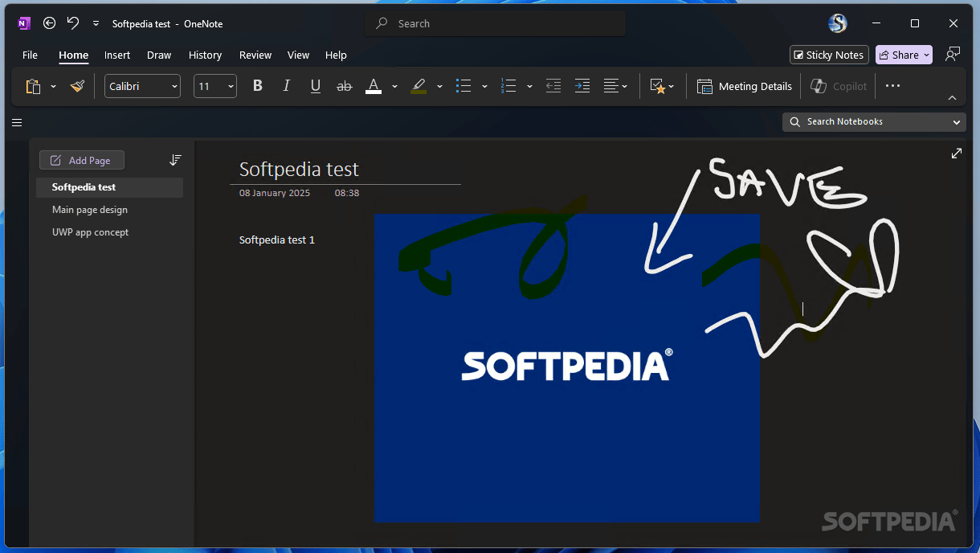The height and width of the screenshot is (553, 980).
Task: Toggle the Sticky Notes panel
Action: pyautogui.click(x=828, y=55)
